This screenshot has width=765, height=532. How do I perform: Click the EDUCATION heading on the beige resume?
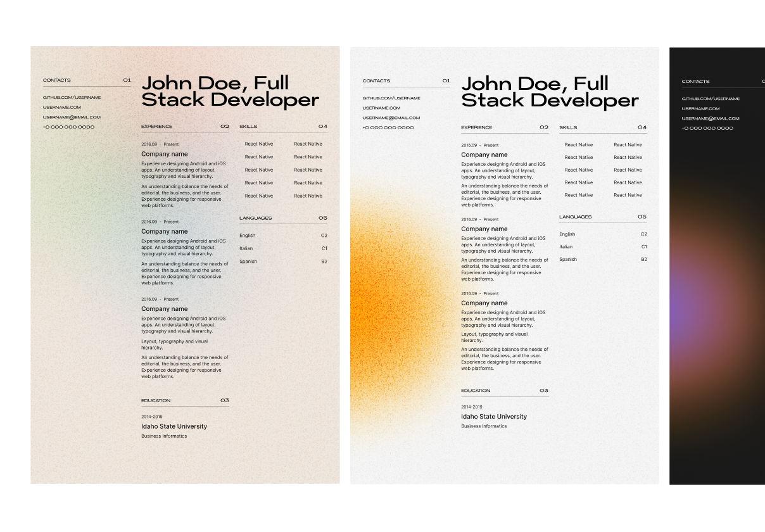[156, 400]
